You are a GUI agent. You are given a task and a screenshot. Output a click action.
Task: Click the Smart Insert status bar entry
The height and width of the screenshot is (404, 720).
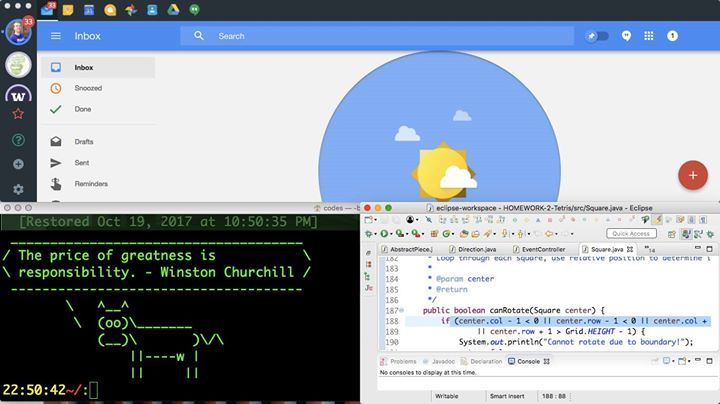point(507,396)
